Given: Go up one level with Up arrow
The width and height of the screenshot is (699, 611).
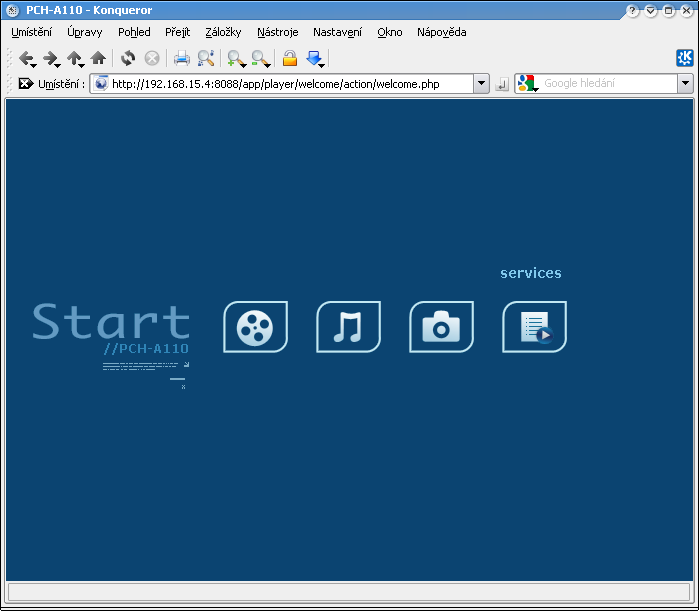Looking at the screenshot, I should [75, 58].
